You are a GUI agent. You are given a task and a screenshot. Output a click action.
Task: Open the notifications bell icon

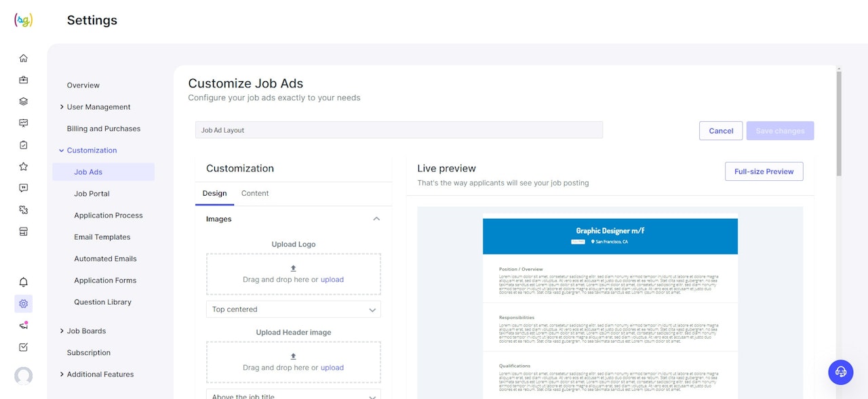[24, 282]
